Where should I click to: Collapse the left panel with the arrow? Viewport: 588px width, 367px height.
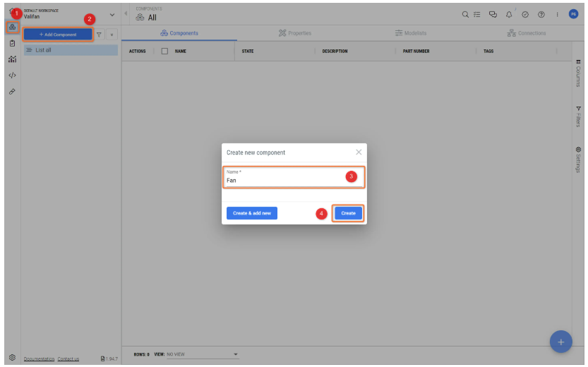126,13
